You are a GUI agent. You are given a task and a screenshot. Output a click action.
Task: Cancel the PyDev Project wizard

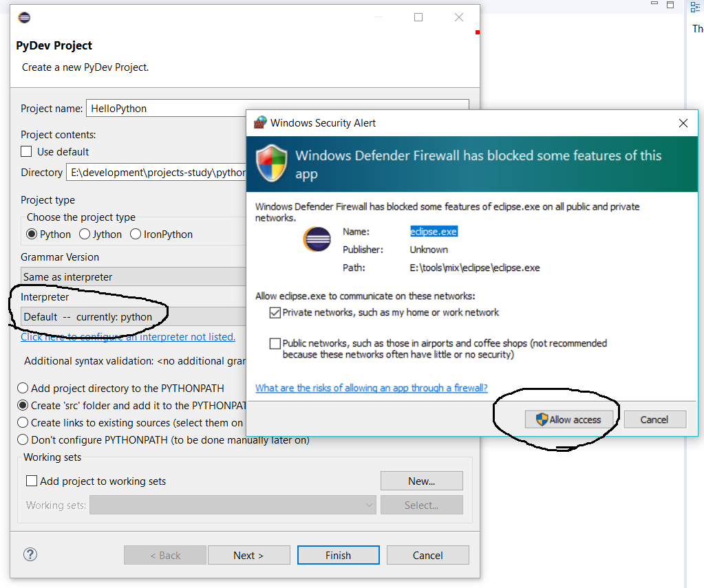click(x=427, y=555)
